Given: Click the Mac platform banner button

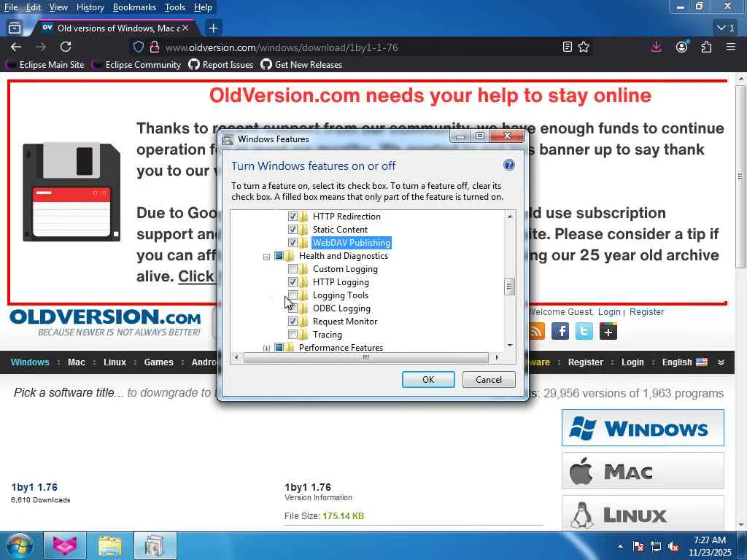Looking at the screenshot, I should click(643, 471).
